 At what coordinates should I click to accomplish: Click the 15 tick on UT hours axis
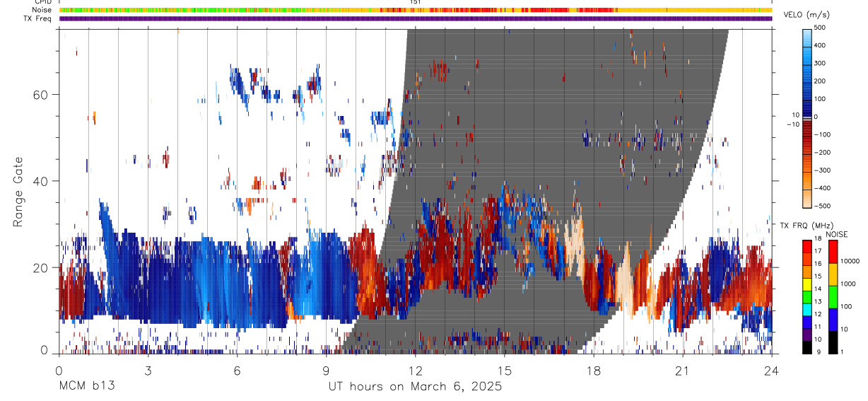[x=505, y=370]
